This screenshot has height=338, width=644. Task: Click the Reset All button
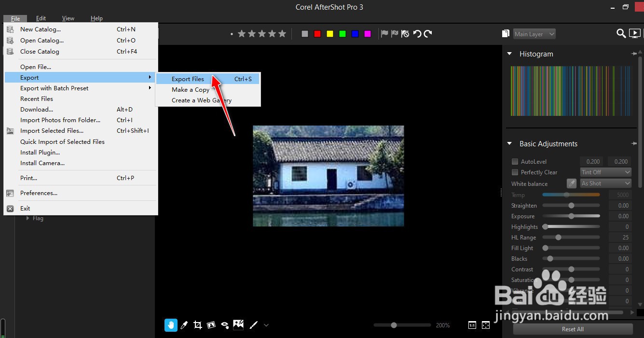point(573,329)
